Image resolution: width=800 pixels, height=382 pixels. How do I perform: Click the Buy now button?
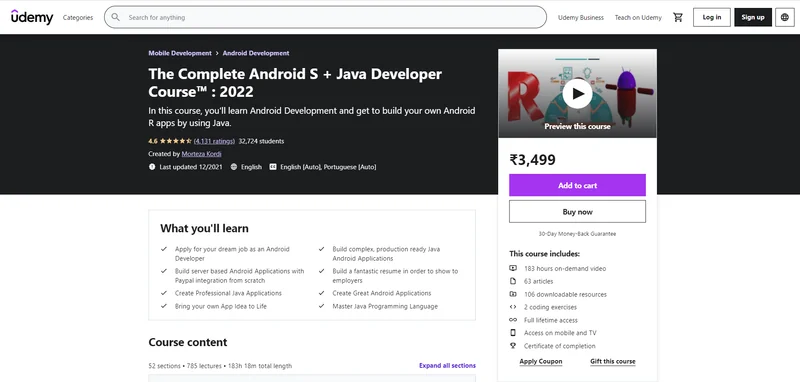[x=577, y=212]
